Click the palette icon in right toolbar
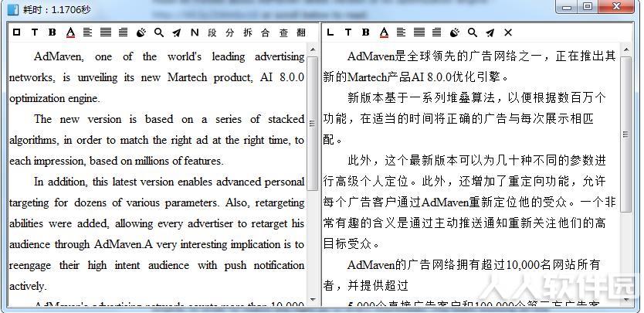 (455, 32)
